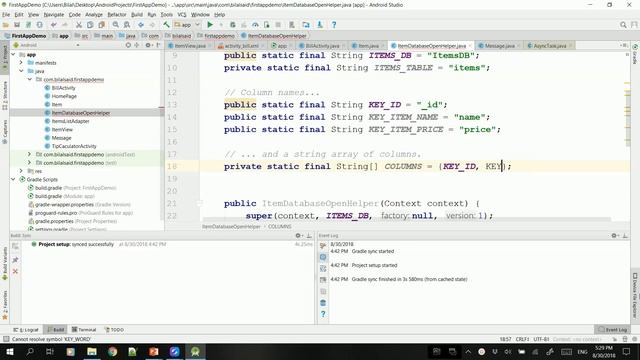Screen dimensions: 640x360
Task: Click the Make Project hammer icon
Action: click(166, 25)
